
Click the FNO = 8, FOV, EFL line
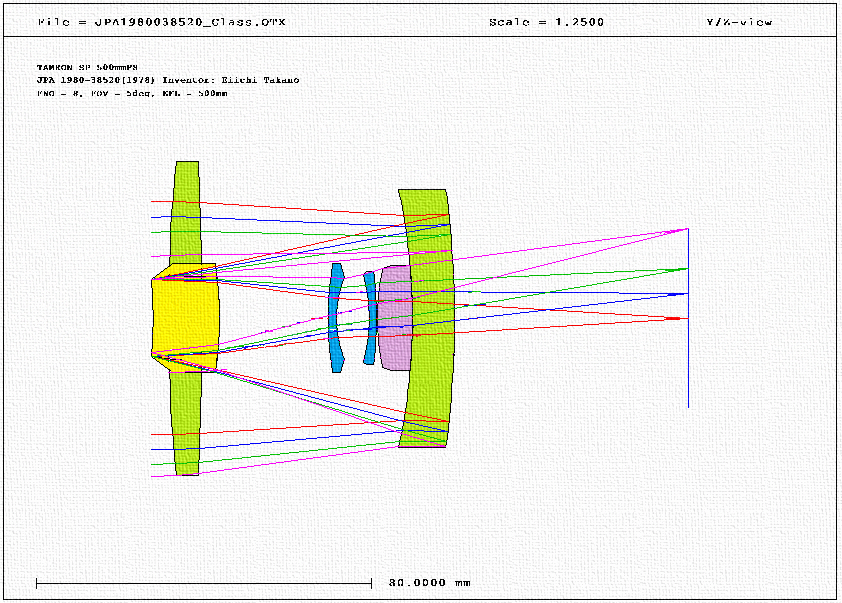pos(132,93)
